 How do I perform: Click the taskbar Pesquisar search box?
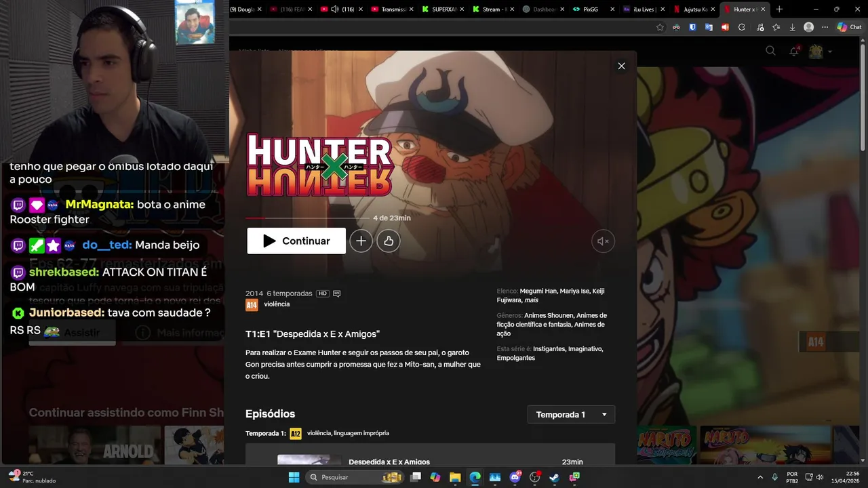355,477
